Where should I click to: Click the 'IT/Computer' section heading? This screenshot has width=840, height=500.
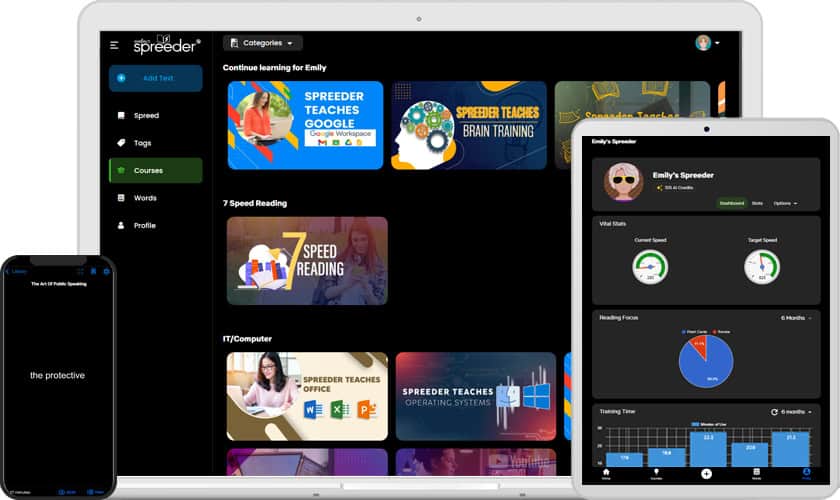pos(247,339)
